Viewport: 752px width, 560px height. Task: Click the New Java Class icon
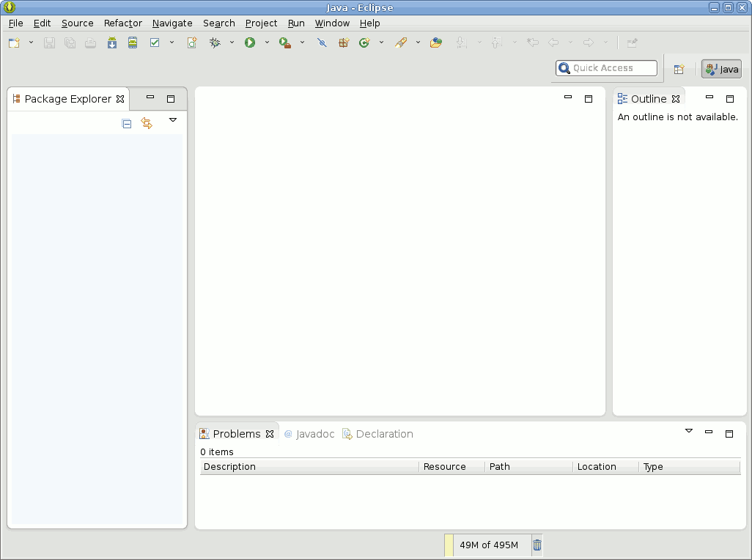pos(364,43)
